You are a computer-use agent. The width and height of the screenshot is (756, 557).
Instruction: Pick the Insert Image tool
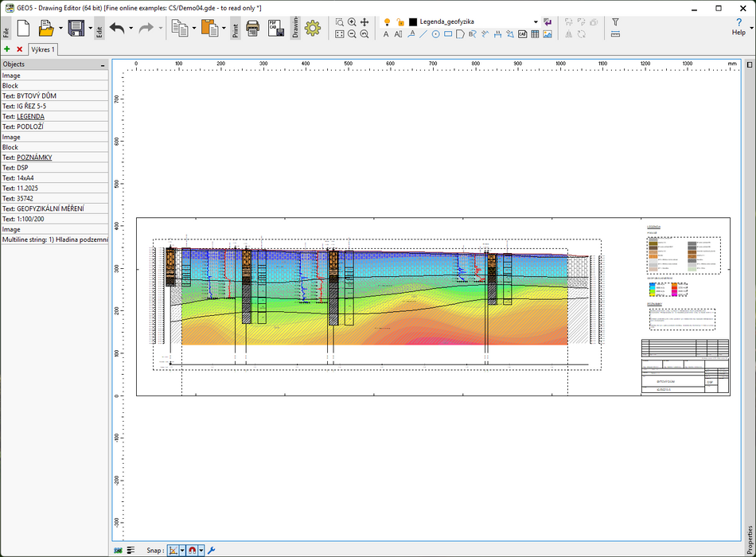click(547, 35)
